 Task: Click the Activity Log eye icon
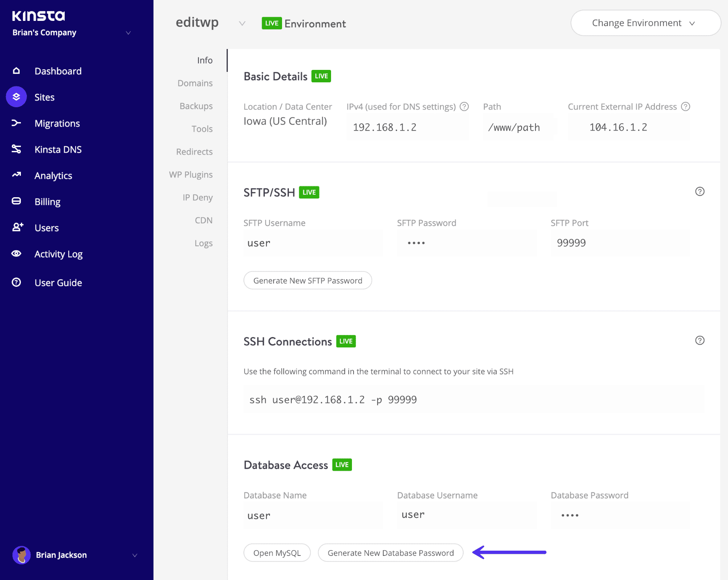coord(16,253)
